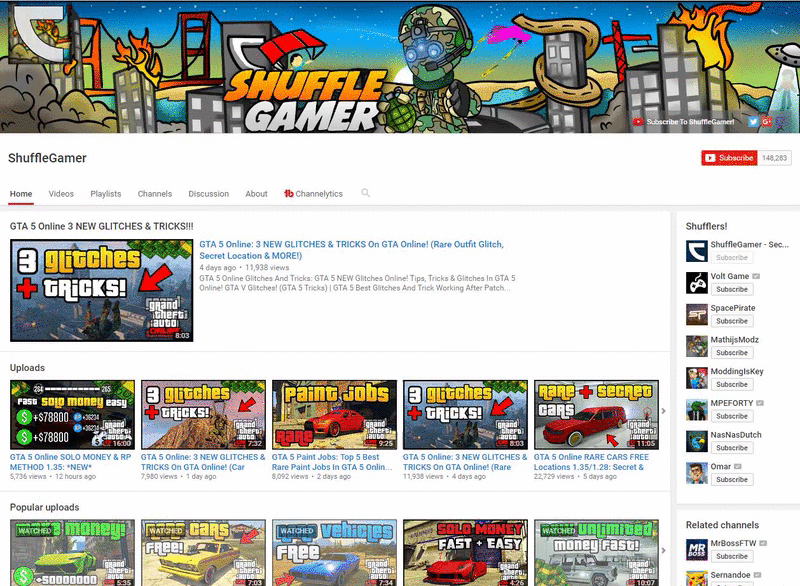Open Rare + Secret Cars upload thumbnail
The width and height of the screenshot is (800, 586).
click(x=596, y=415)
